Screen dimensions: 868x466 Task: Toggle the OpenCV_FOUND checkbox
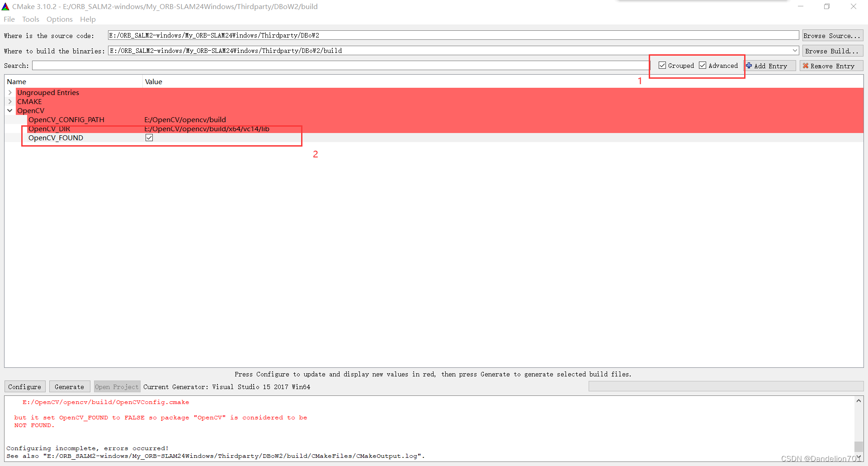point(149,138)
